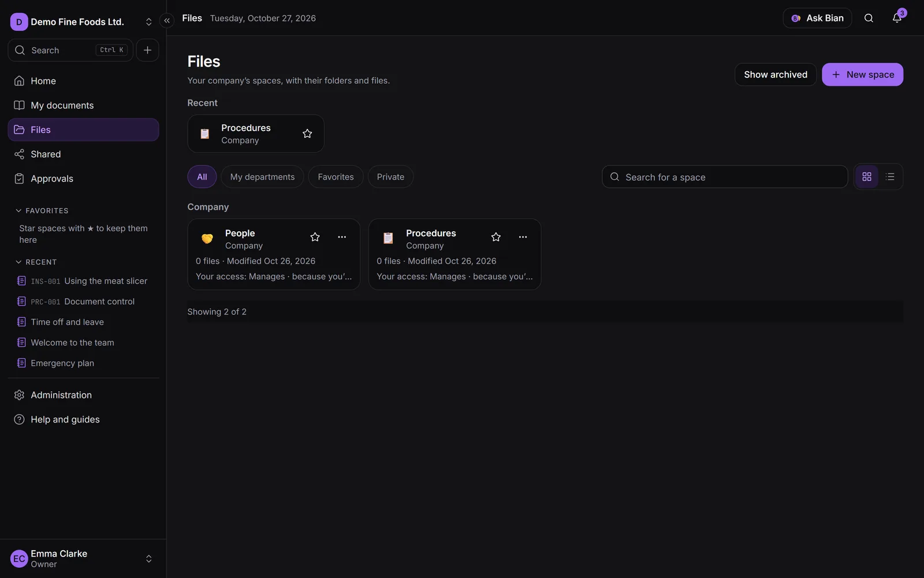Image resolution: width=924 pixels, height=578 pixels.
Task: Select Files in the sidebar
Action: point(83,129)
